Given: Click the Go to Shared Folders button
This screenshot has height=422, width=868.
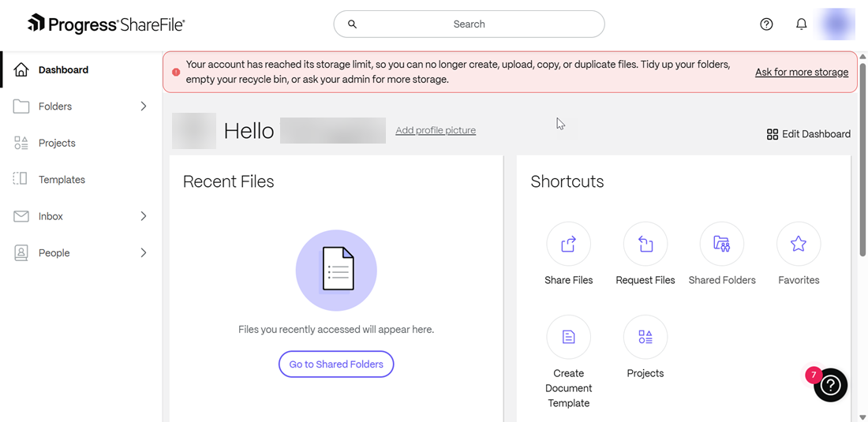Looking at the screenshot, I should (336, 364).
